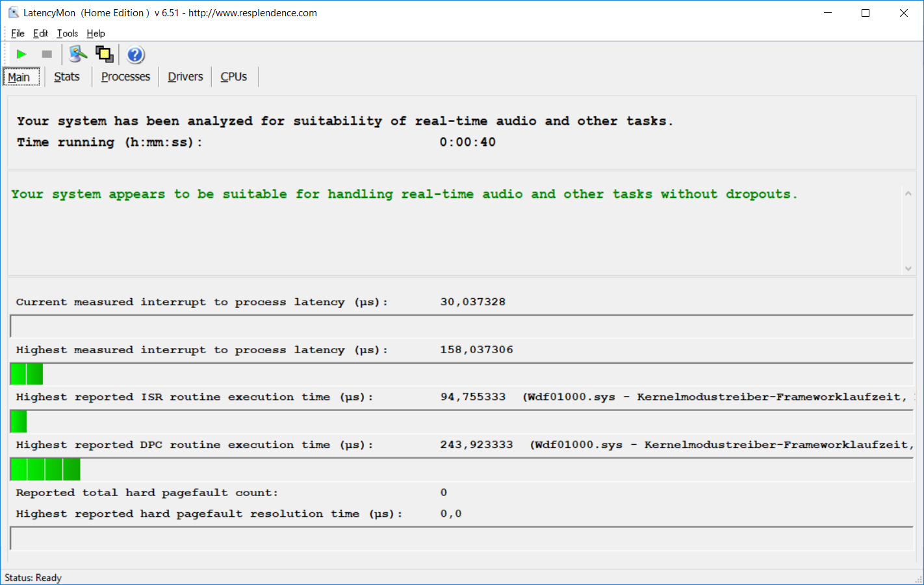The width and height of the screenshot is (924, 585).
Task: Click the current latency value 30,037328
Action: [472, 302]
